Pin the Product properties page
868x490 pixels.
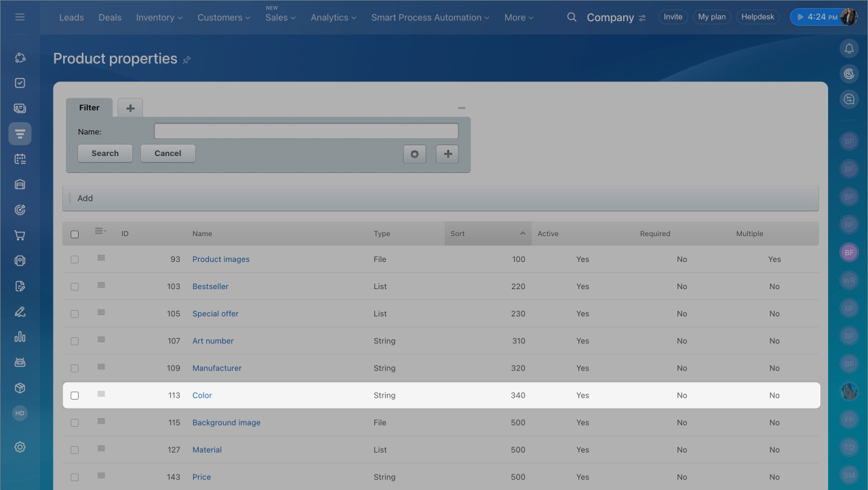coord(186,60)
